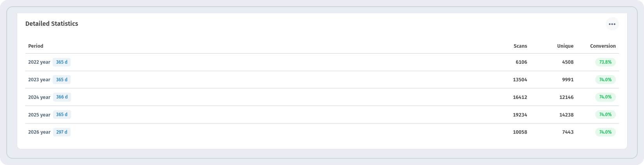Sort by the Scans column header

pyautogui.click(x=520, y=46)
